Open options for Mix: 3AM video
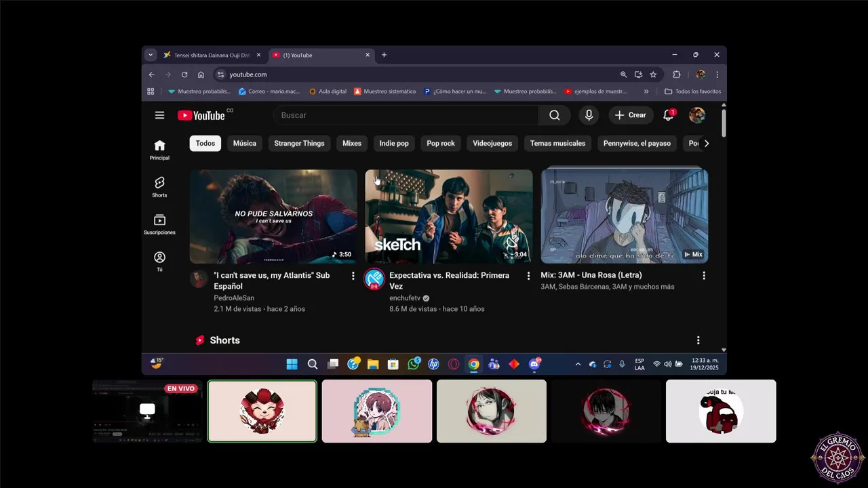 click(704, 276)
